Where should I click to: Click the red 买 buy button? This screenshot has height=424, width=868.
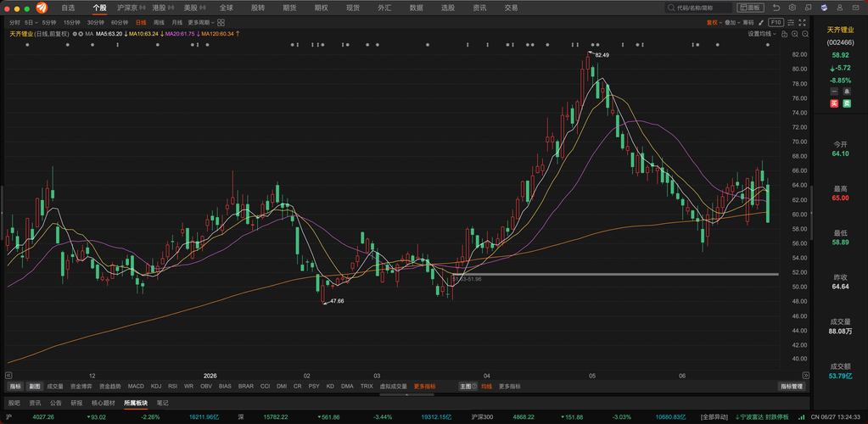pos(834,103)
